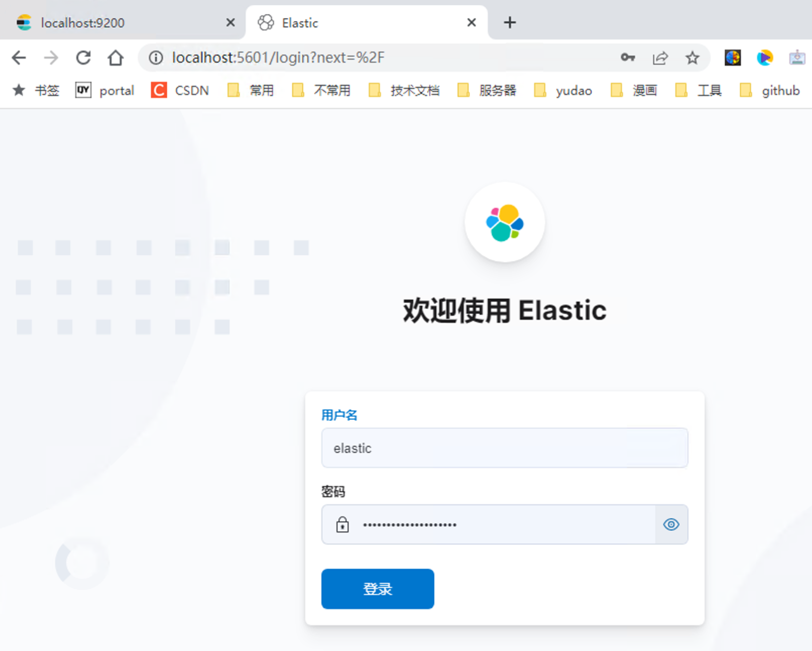Click the 登录 login button

tap(378, 589)
